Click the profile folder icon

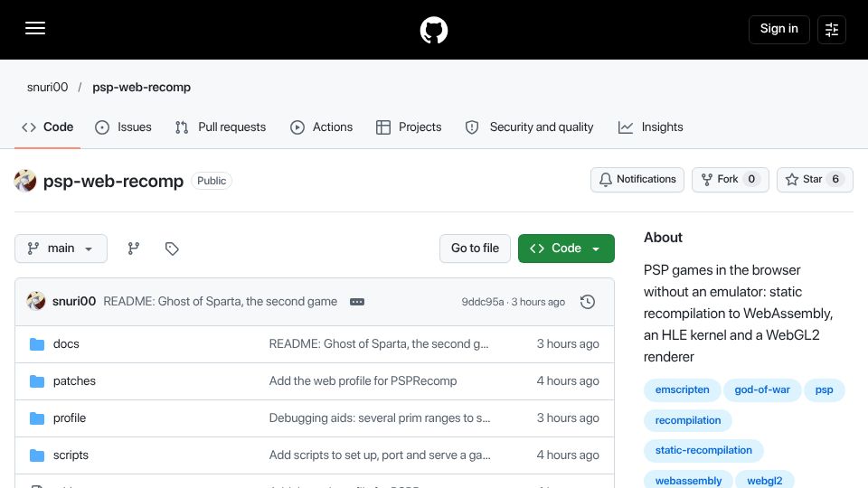[37, 418]
